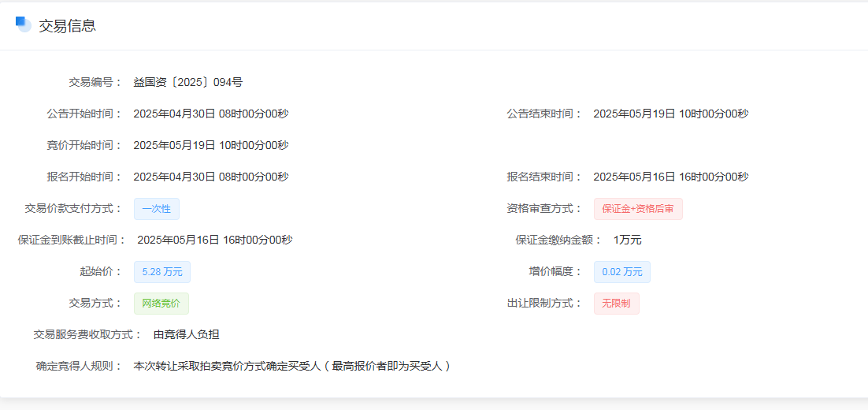Click the 保证金到账截止时间 value
This screenshot has width=868, height=410.
[x=215, y=240]
